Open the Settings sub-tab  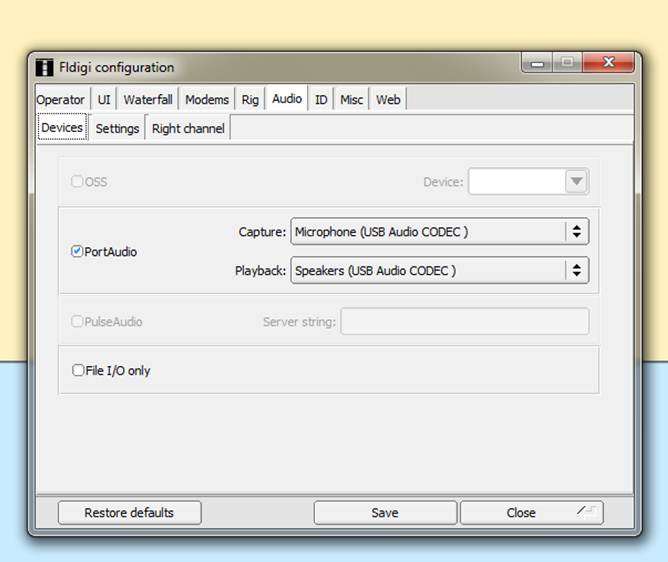coord(117,129)
